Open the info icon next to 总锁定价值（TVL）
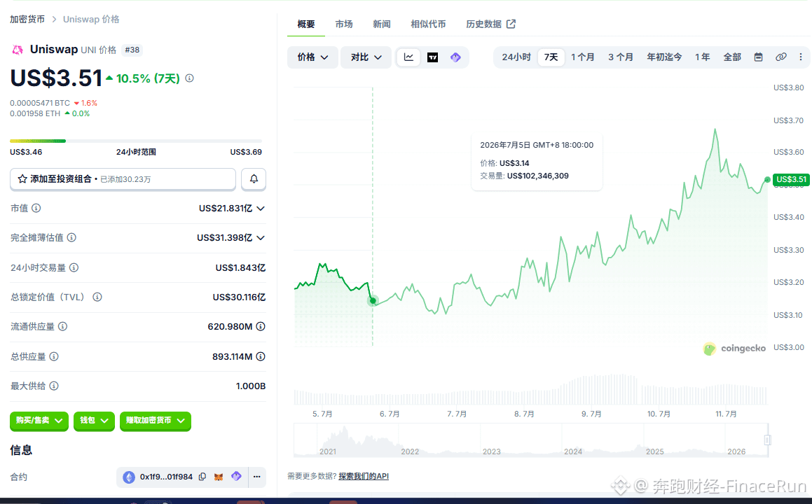Image resolution: width=812 pixels, height=504 pixels. coord(97,297)
